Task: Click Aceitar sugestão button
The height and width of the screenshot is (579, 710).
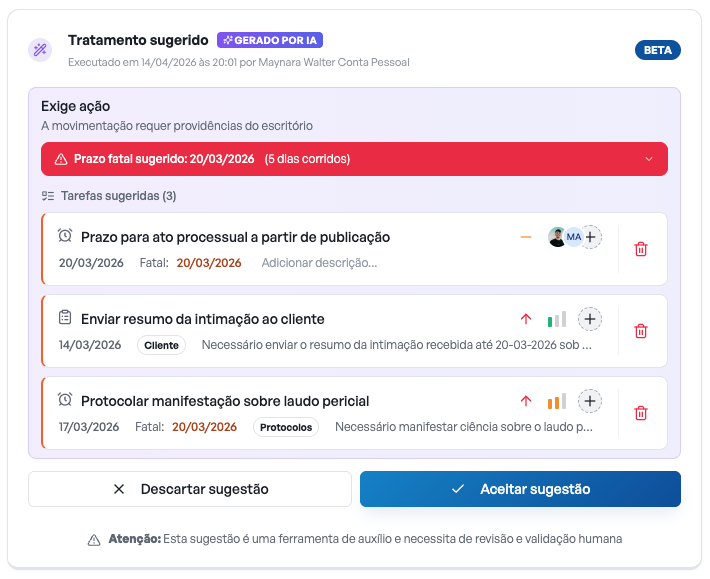Action: pyautogui.click(x=520, y=489)
